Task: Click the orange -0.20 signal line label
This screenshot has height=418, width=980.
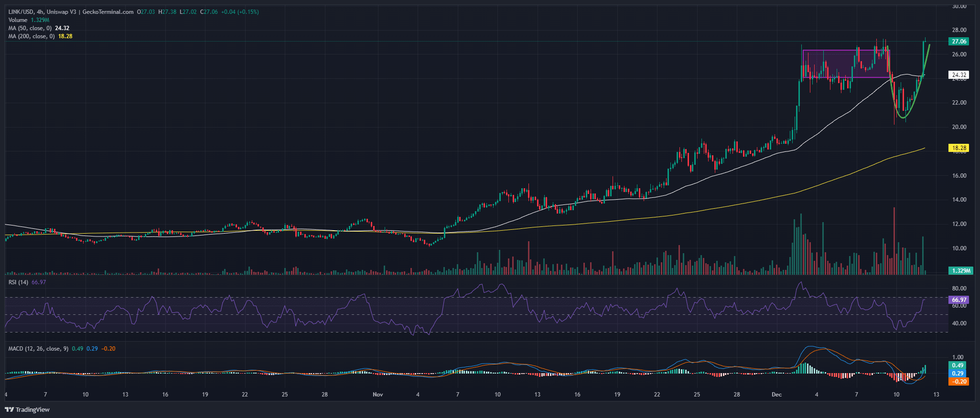Action: (x=958, y=382)
